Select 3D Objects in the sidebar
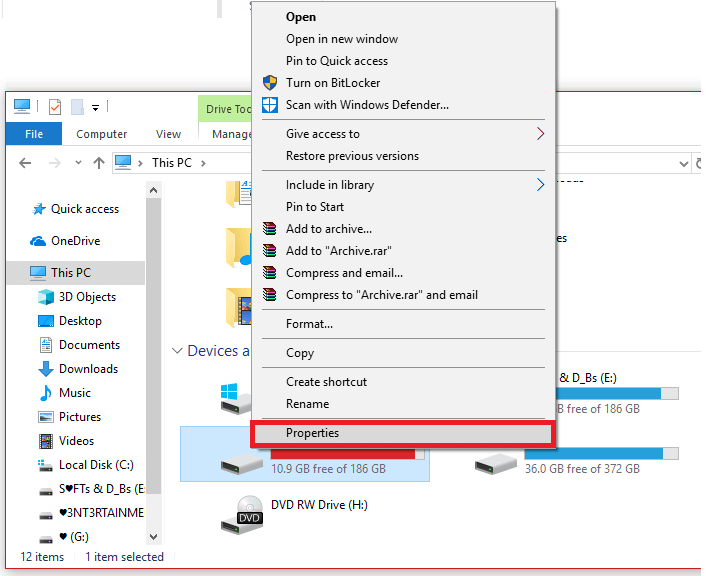Viewport: 706px width, 576px height. tap(87, 297)
